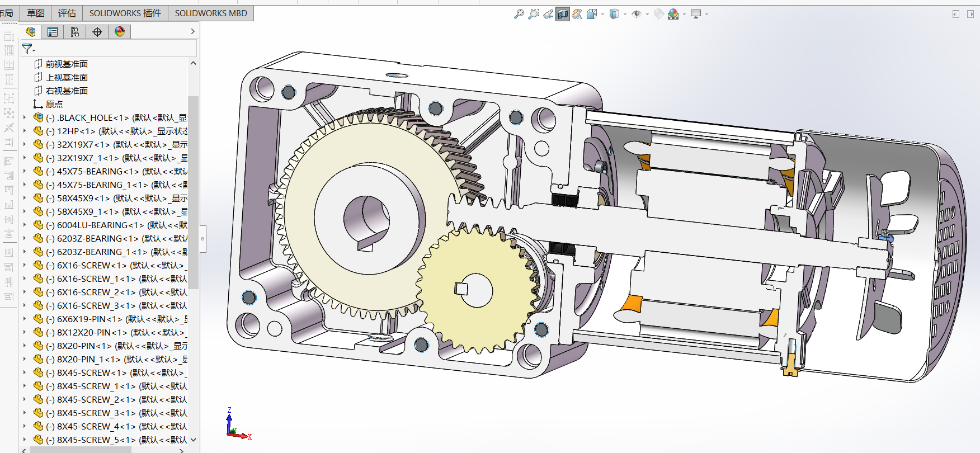The height and width of the screenshot is (453, 980).
Task: Open the DisplayManager tab
Action: 120,32
